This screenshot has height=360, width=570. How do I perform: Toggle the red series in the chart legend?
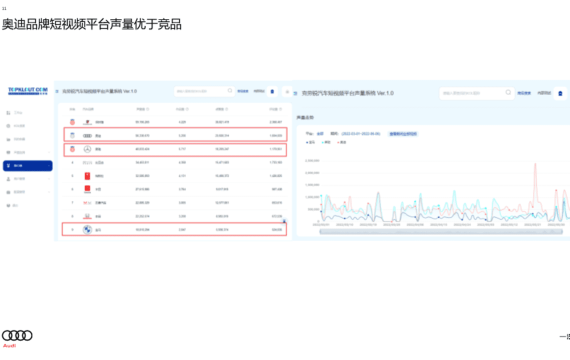pyautogui.click(x=342, y=142)
